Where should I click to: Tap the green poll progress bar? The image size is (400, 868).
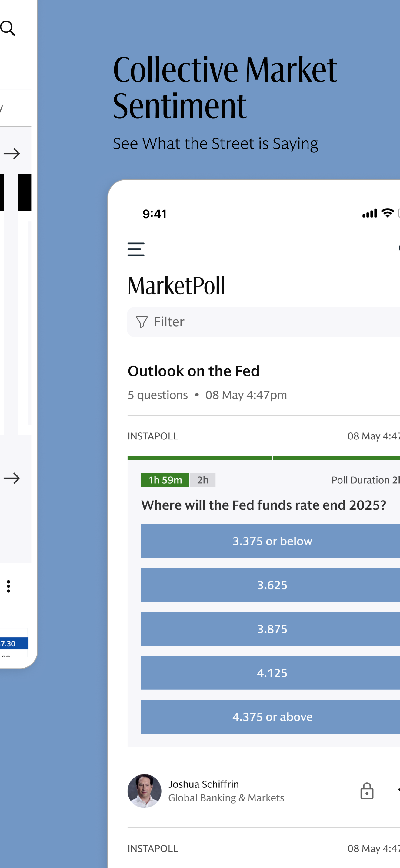[x=264, y=458]
